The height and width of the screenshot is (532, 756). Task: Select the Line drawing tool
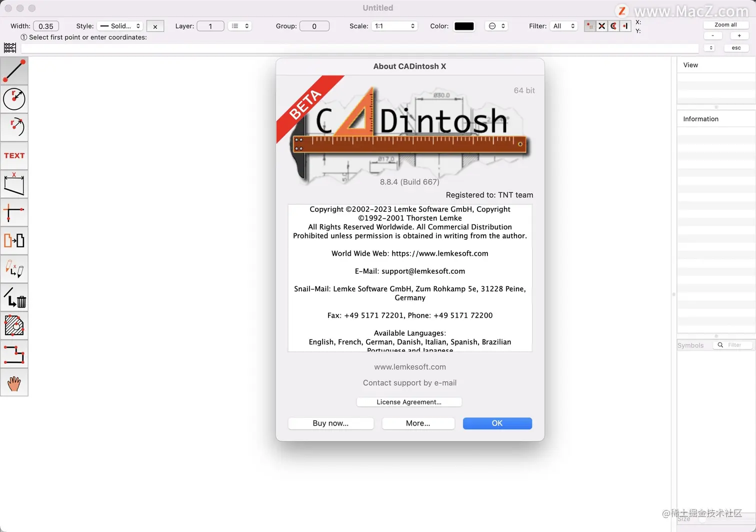coord(14,70)
